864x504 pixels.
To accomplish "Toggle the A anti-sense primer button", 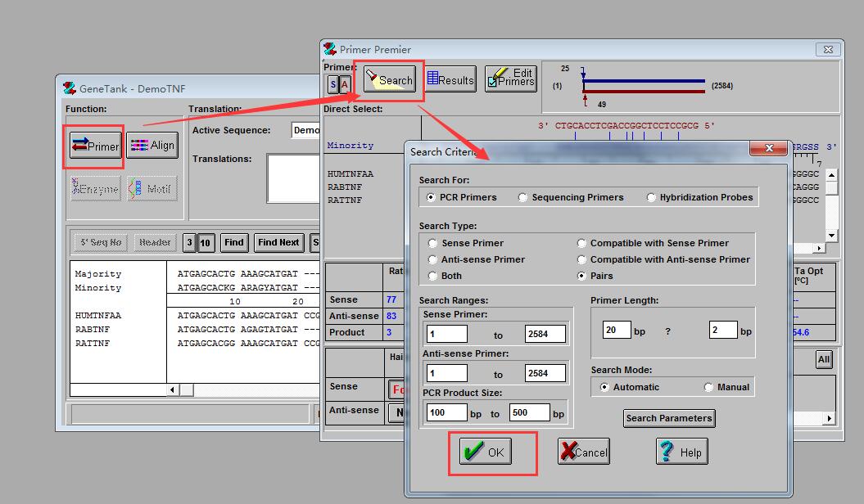I will coord(345,84).
